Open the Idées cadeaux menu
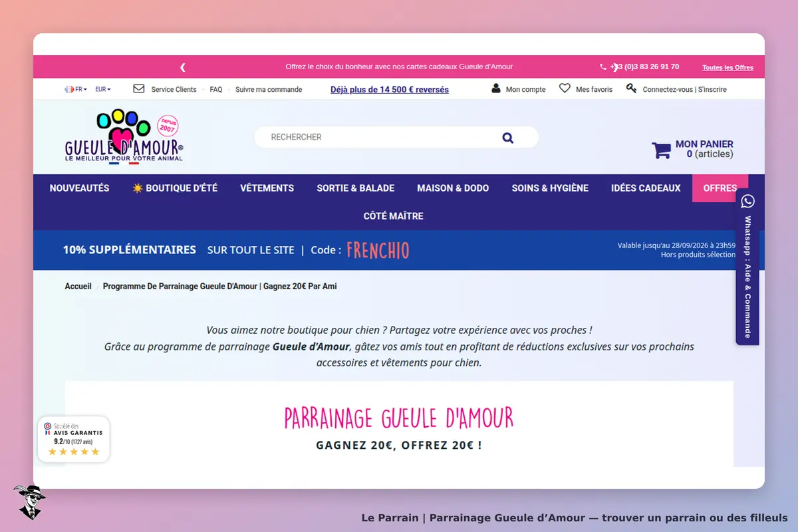798x532 pixels. 646,188
